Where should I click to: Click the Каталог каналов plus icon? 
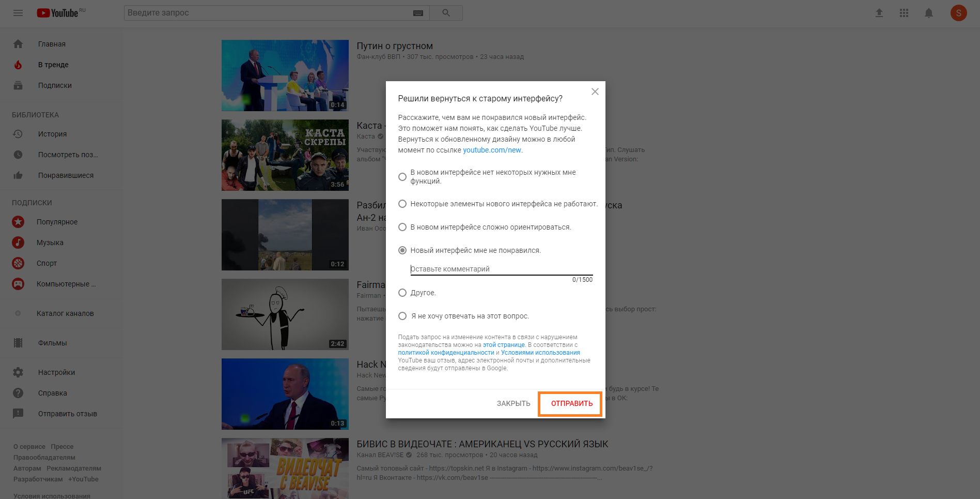pos(18,313)
